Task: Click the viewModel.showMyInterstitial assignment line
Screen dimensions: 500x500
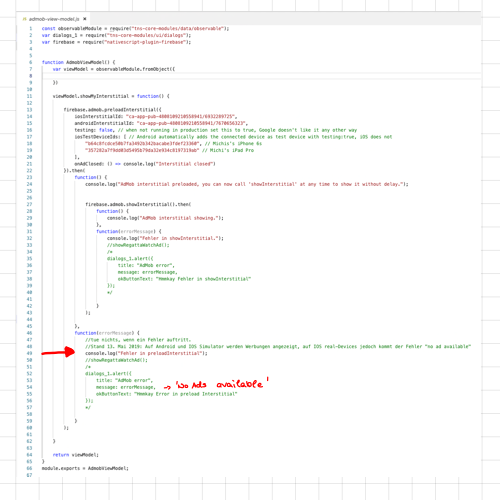Action: pos(111,96)
